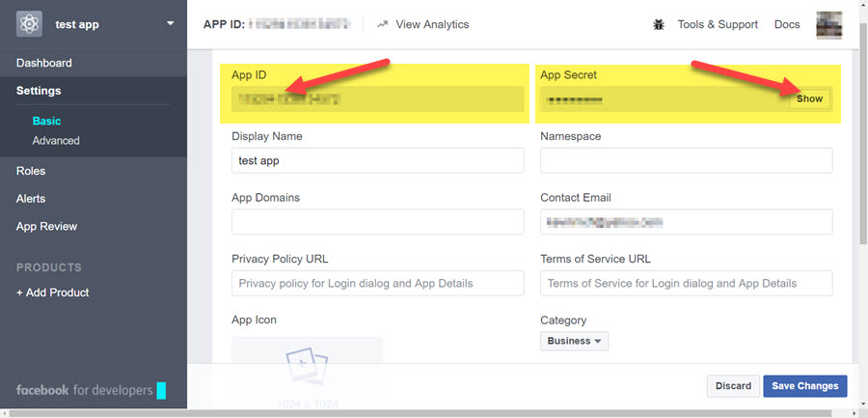Click the App ID field

377,99
